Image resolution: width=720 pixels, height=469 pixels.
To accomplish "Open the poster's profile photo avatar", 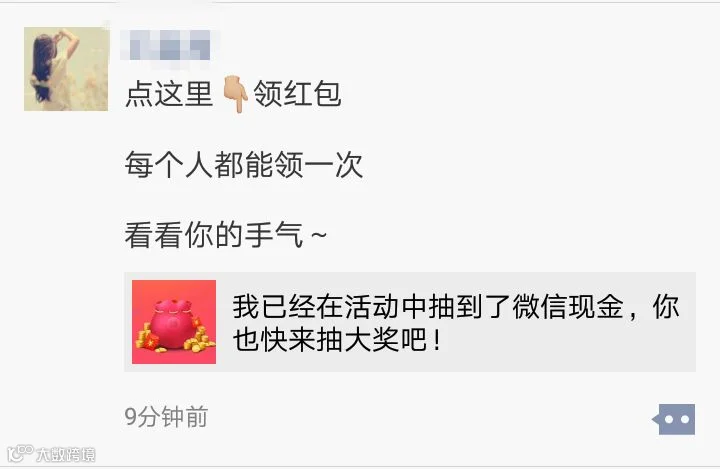I will point(66,69).
